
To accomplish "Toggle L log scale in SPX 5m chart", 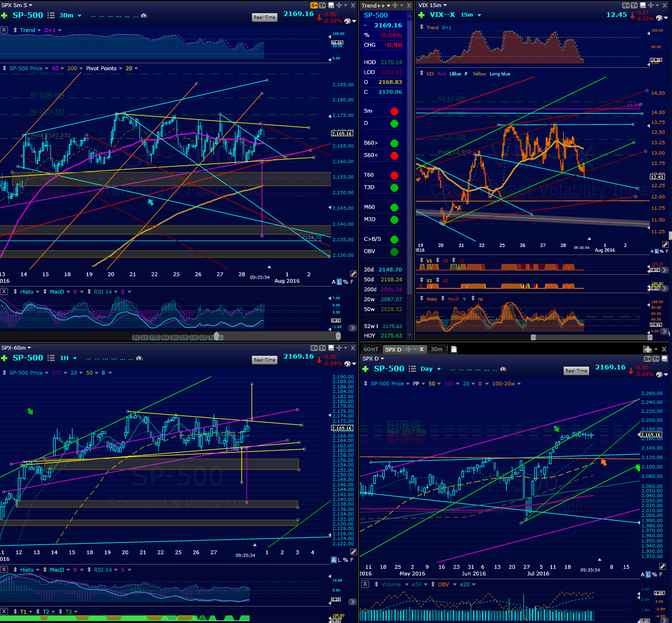I will coord(339,282).
